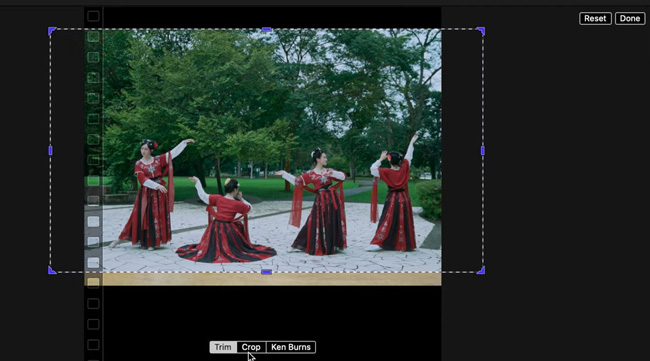Select the bottom edge crop handle
This screenshot has height=361, width=650.
(267, 272)
